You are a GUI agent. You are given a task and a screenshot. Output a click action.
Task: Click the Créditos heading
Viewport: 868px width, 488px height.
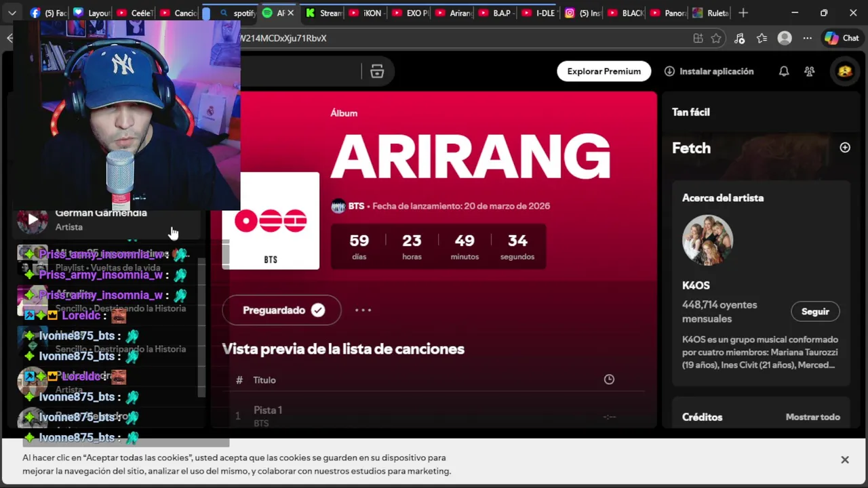click(702, 417)
